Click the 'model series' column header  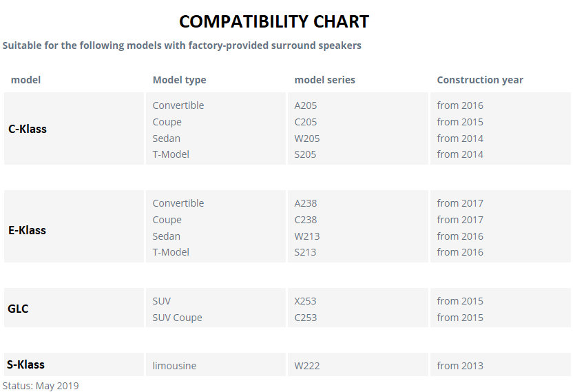pos(325,80)
